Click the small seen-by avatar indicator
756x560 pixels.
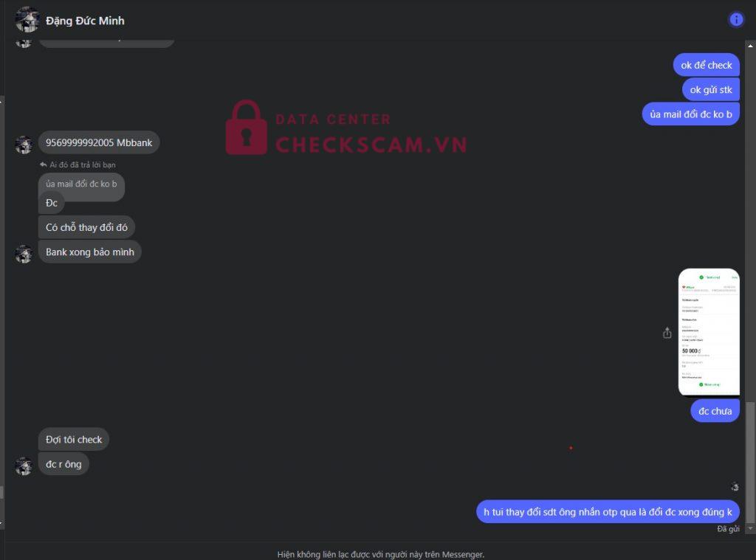[735, 487]
